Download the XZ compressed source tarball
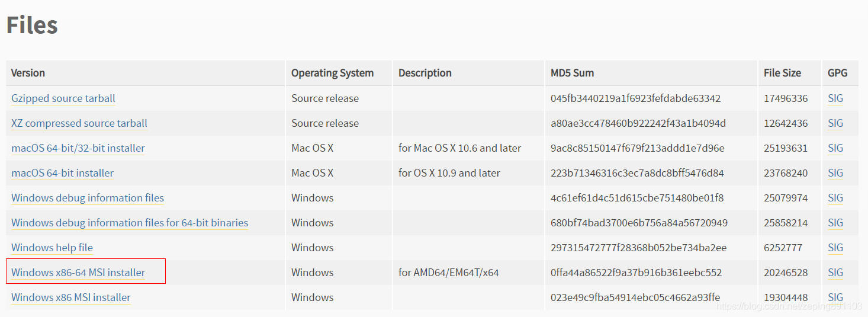Screen dimensions: 868x317 tap(79, 123)
